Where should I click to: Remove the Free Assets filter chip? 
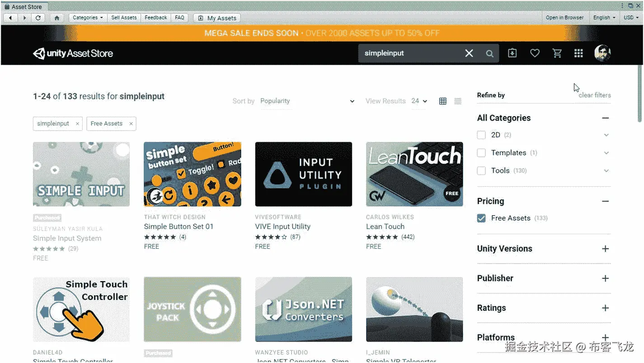tap(131, 123)
